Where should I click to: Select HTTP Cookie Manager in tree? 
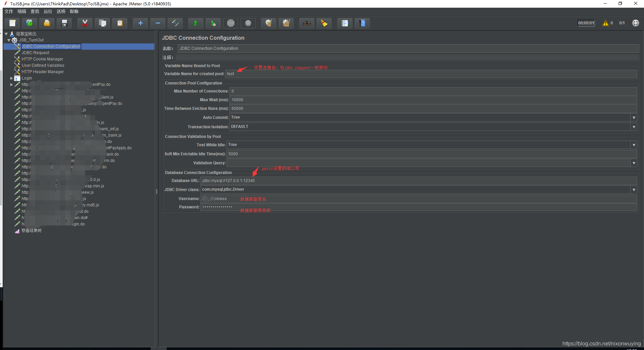coord(42,59)
